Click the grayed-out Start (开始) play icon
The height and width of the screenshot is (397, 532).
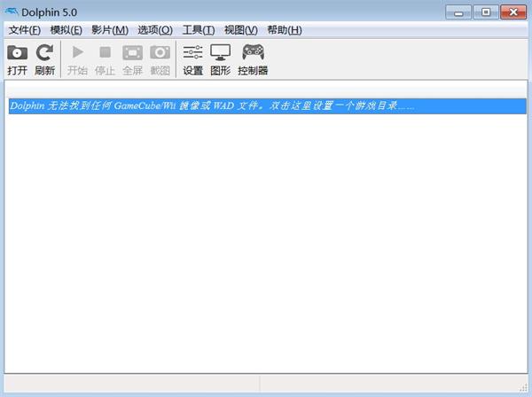click(78, 52)
